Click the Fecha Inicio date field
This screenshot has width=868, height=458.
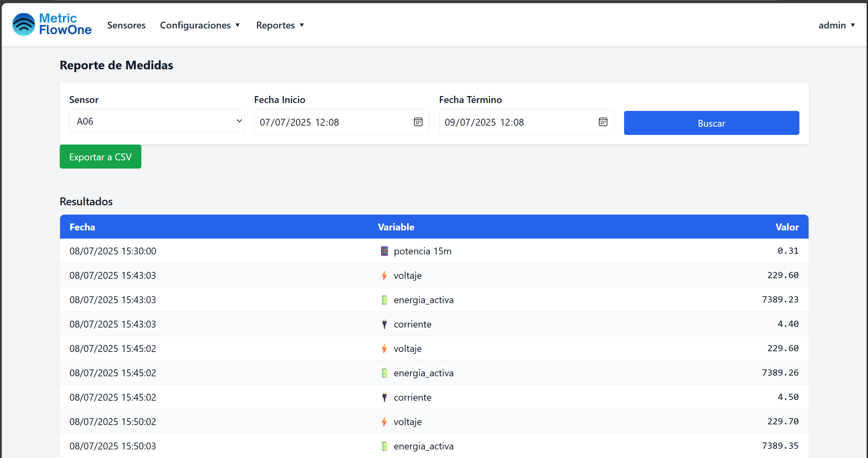(329, 122)
